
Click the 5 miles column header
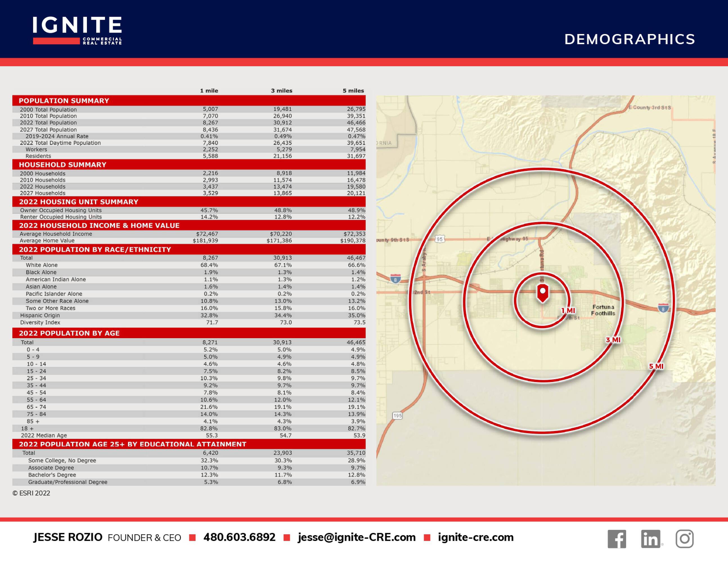(x=353, y=91)
